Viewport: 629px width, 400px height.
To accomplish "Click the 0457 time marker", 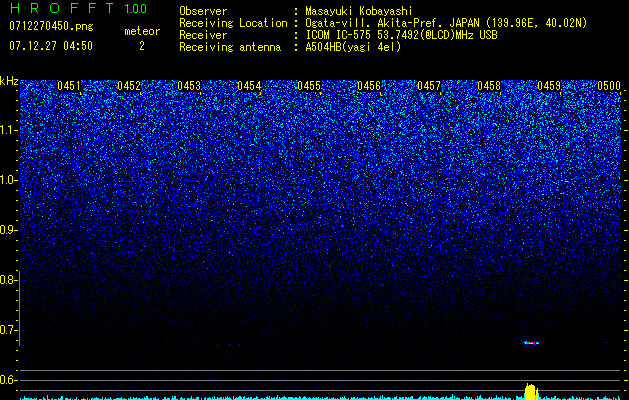I will [x=429, y=86].
